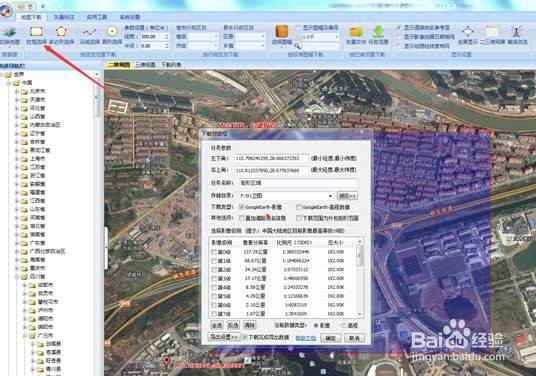Click the round application logo button
Image resolution: width=536 pixels, height=376 pixels.
[x=5, y=10]
